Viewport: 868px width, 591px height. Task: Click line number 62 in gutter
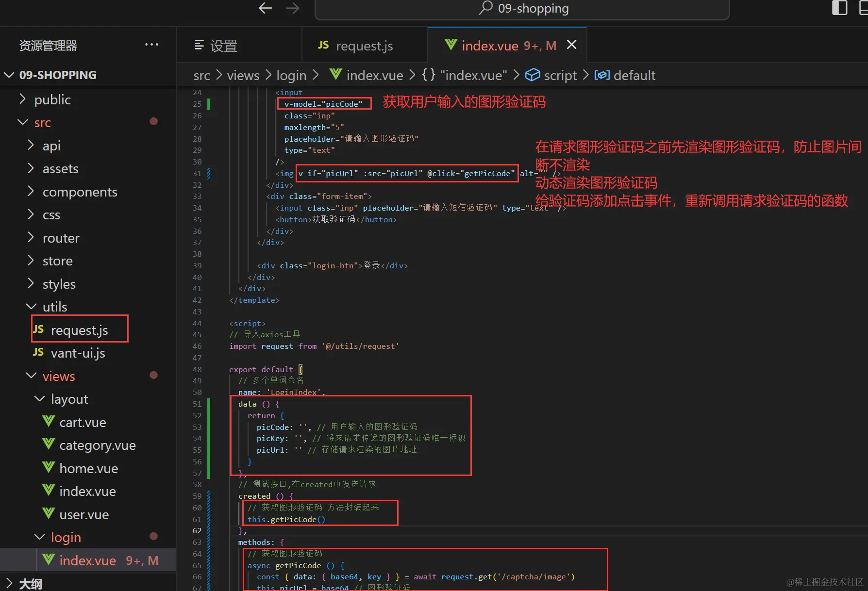click(197, 531)
